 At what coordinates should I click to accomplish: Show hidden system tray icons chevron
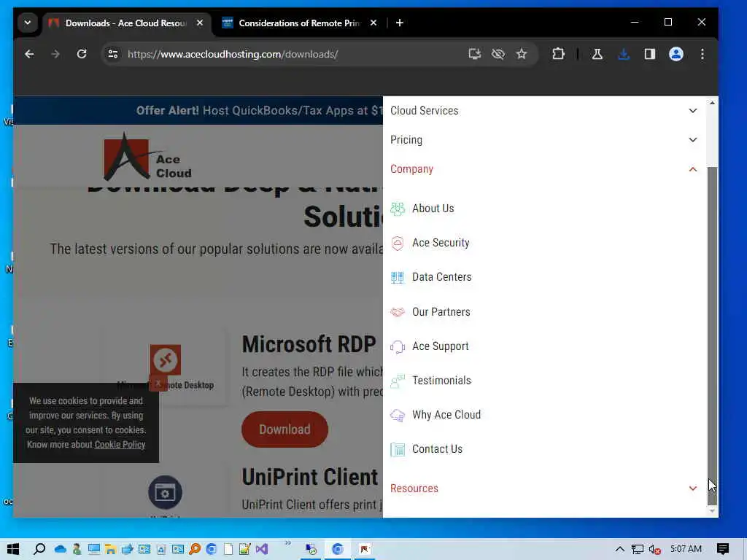tap(619, 549)
